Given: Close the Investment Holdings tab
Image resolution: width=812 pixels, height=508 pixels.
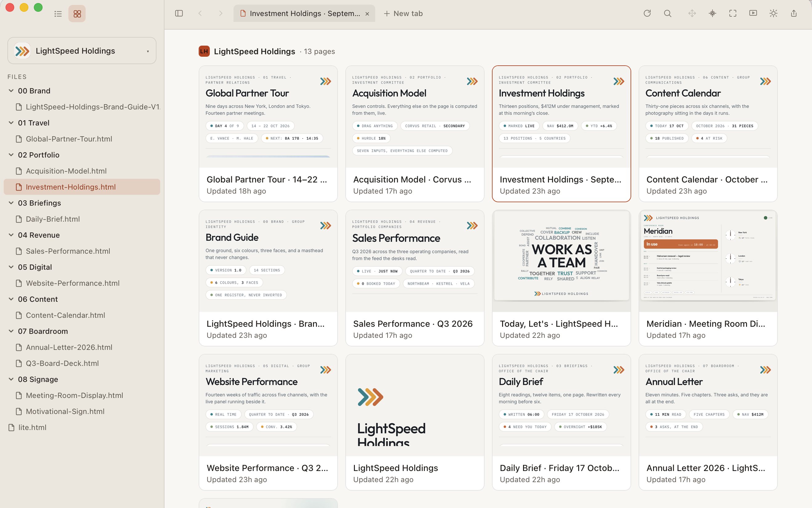Looking at the screenshot, I should (367, 14).
